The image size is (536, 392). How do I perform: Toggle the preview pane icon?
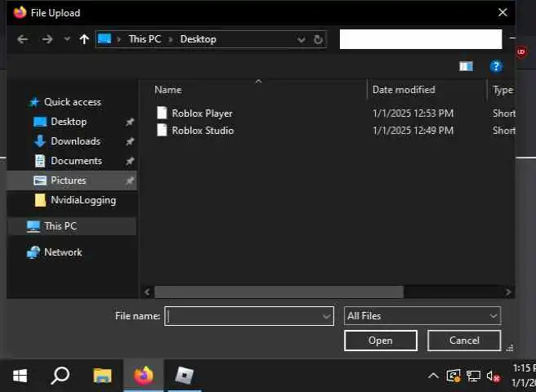466,66
